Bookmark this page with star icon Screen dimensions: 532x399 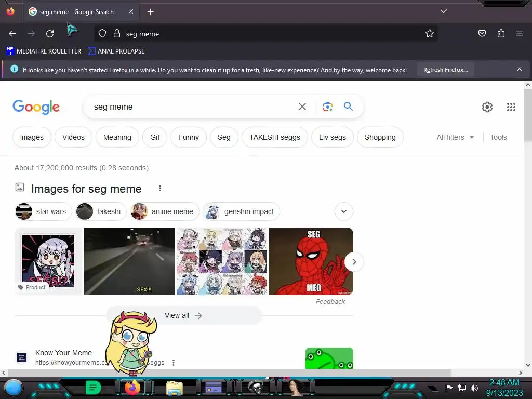(x=430, y=33)
